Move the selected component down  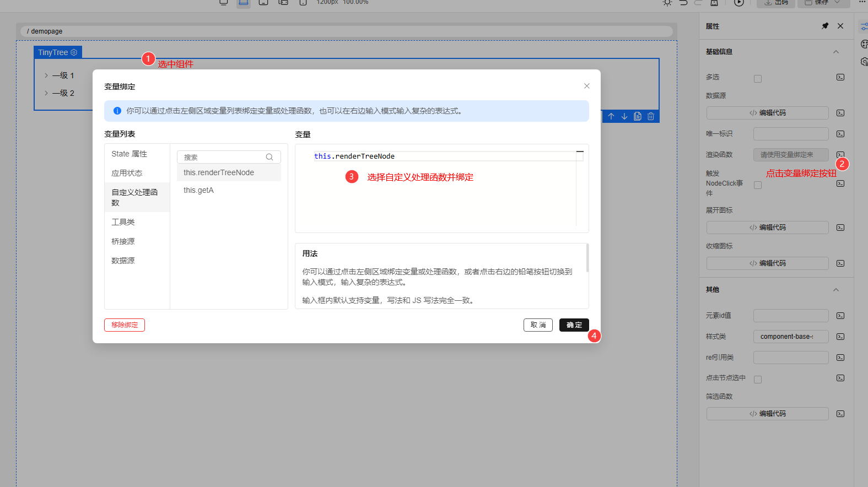tap(624, 116)
